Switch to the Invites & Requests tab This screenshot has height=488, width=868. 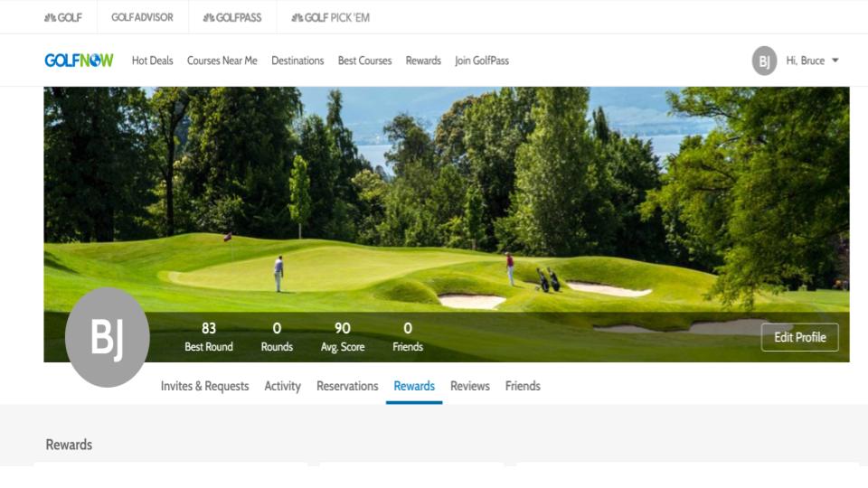[205, 386]
